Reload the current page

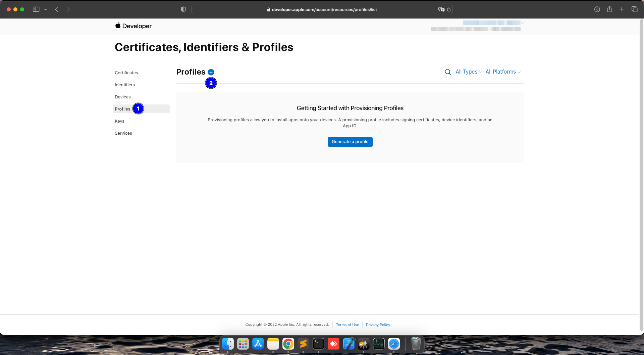449,9
